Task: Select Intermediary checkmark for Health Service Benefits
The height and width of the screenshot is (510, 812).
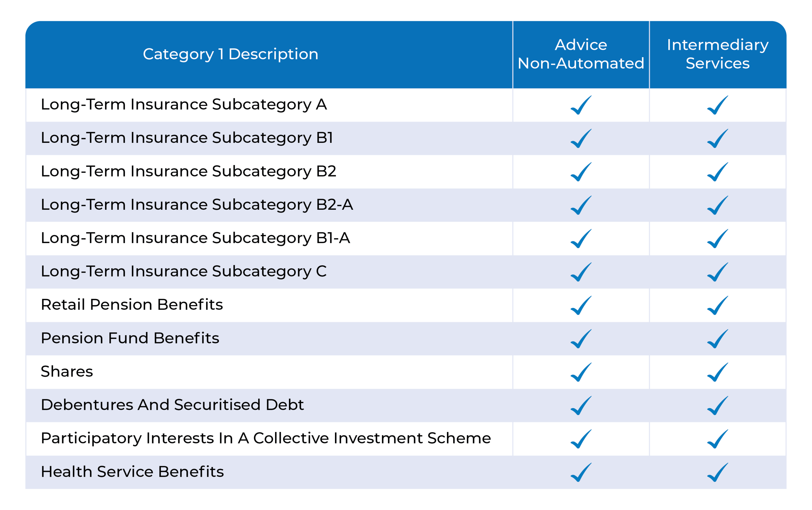Action: pos(717,472)
